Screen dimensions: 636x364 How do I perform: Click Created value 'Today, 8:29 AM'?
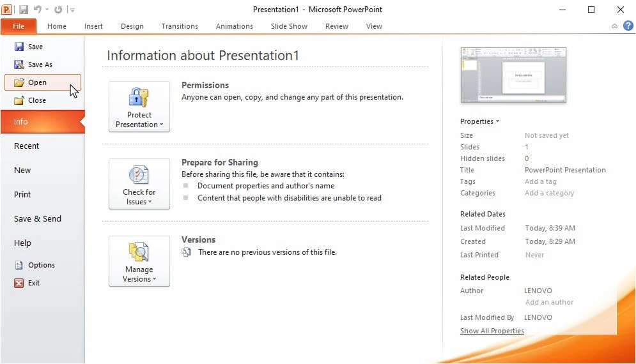click(550, 241)
